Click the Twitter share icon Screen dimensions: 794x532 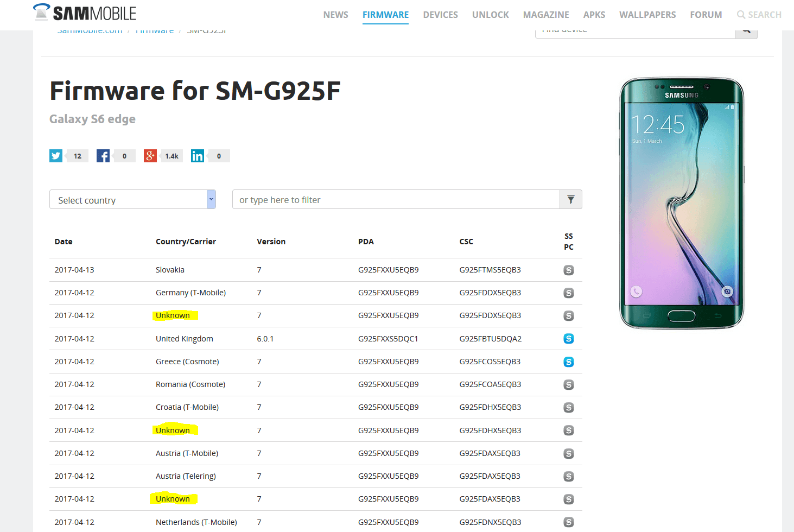coord(56,156)
